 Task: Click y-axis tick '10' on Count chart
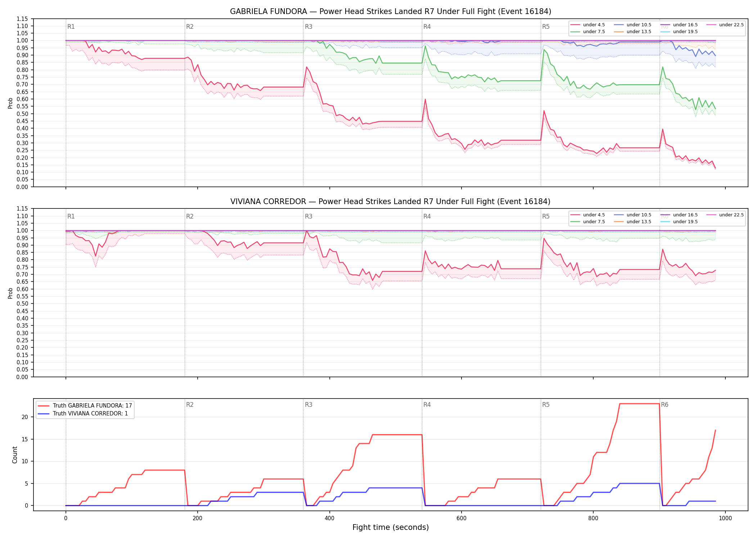click(25, 461)
